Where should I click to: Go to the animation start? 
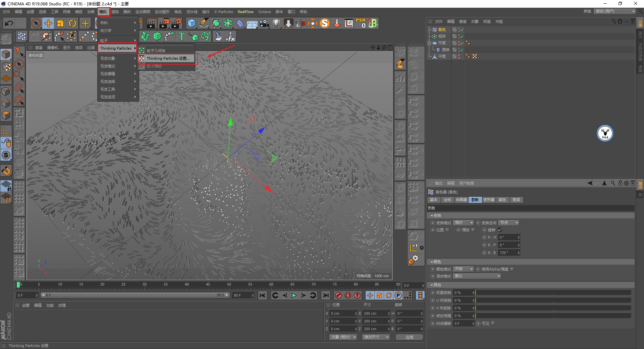click(263, 295)
